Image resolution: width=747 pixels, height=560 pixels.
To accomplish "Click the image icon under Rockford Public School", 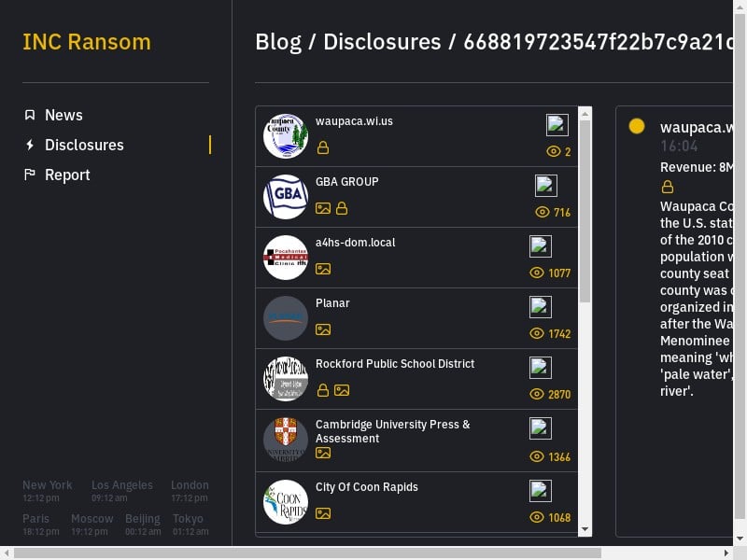I will 342,390.
